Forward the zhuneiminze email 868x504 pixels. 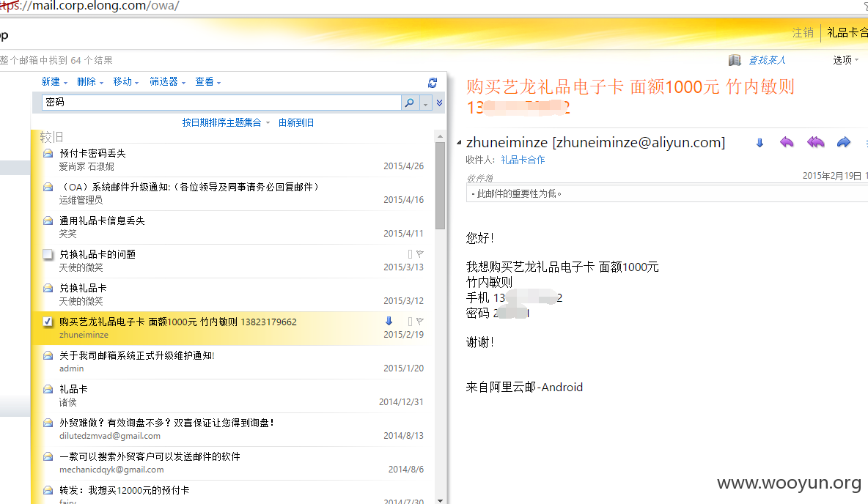coord(844,143)
